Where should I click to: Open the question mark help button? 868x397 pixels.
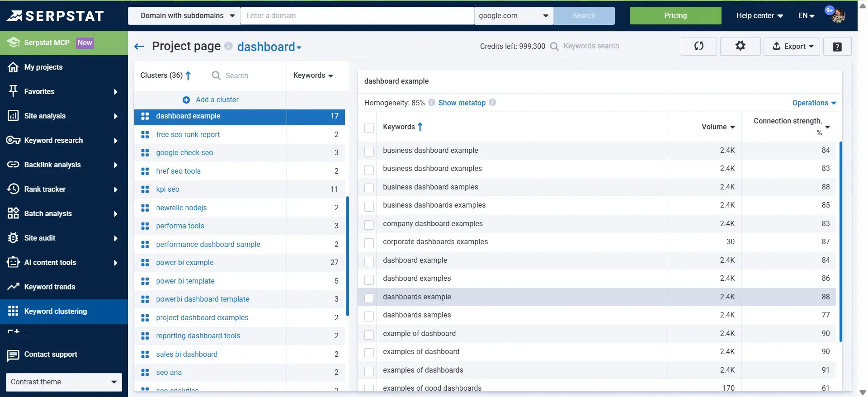837,47
